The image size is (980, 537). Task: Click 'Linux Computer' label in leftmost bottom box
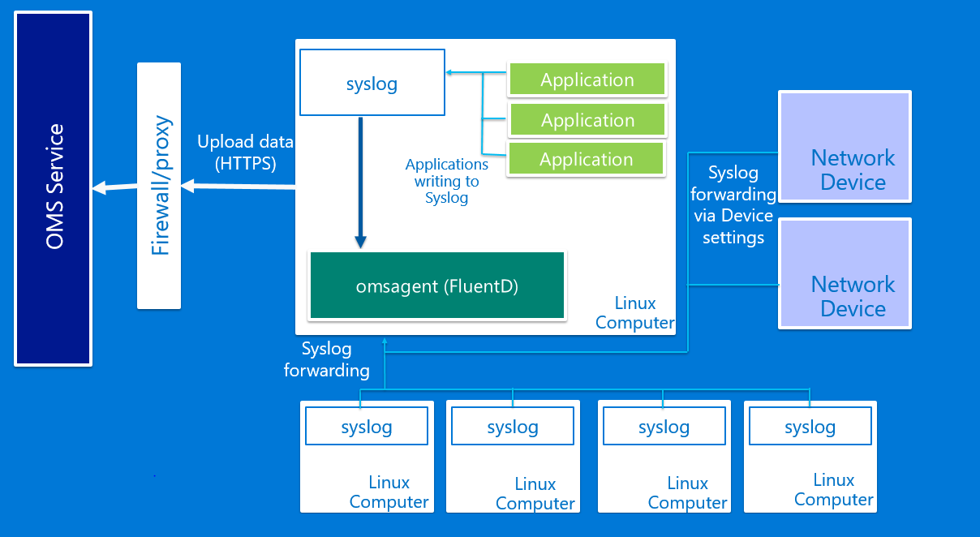point(389,492)
